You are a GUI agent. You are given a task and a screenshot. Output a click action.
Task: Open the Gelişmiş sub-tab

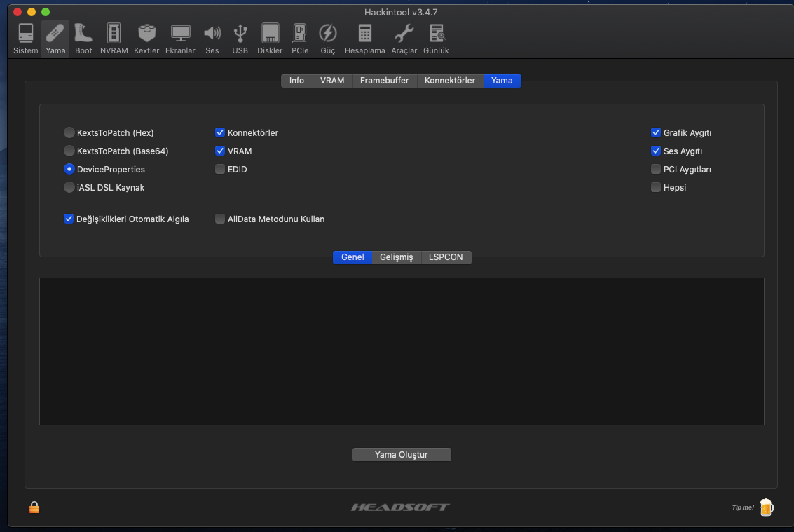click(397, 257)
